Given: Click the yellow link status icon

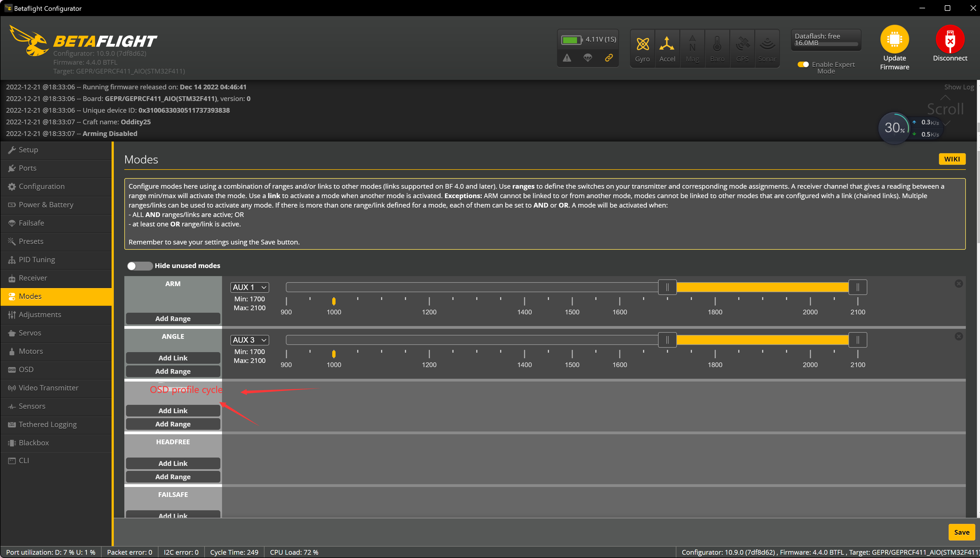Looking at the screenshot, I should click(x=609, y=58).
